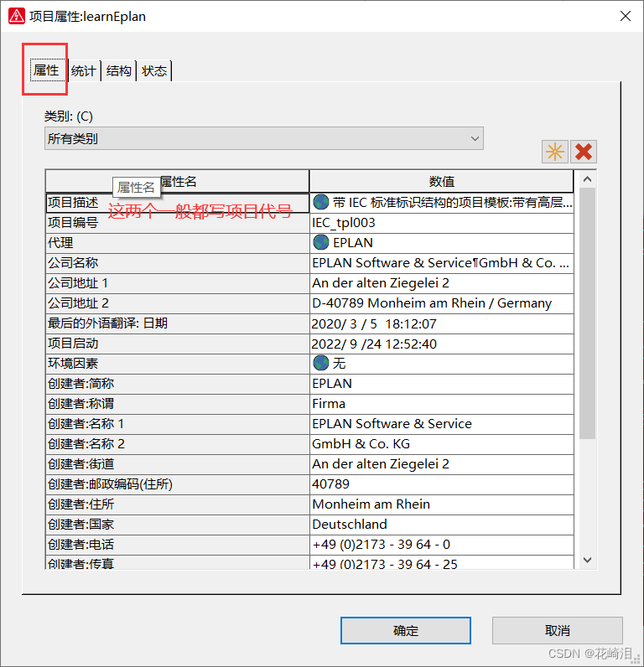644x667 pixels.
Task: Select the 创建者:名称 1 row
Action: (x=177, y=424)
